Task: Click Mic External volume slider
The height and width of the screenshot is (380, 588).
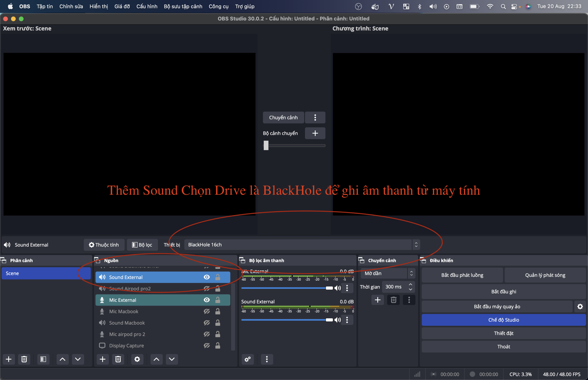Action: pyautogui.click(x=287, y=288)
